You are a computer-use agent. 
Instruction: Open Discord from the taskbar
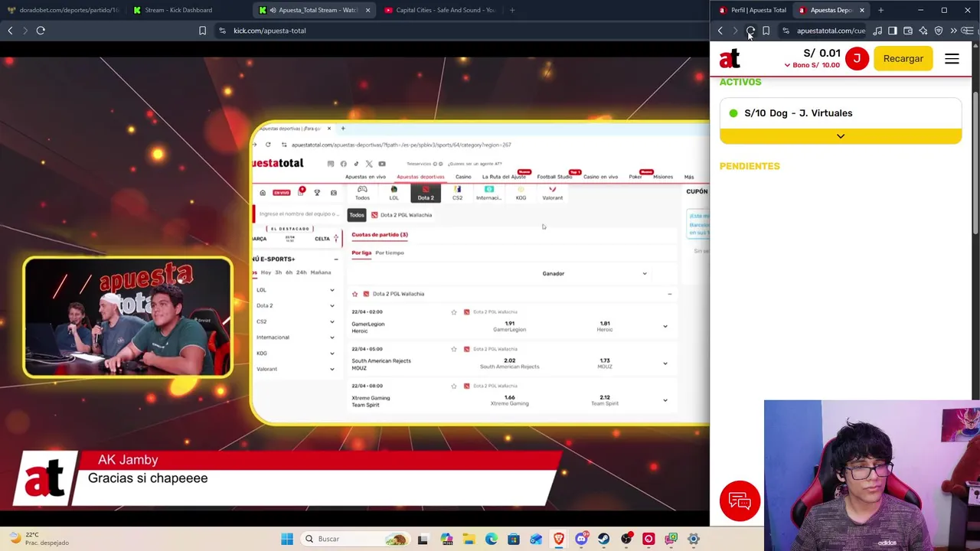tap(581, 539)
